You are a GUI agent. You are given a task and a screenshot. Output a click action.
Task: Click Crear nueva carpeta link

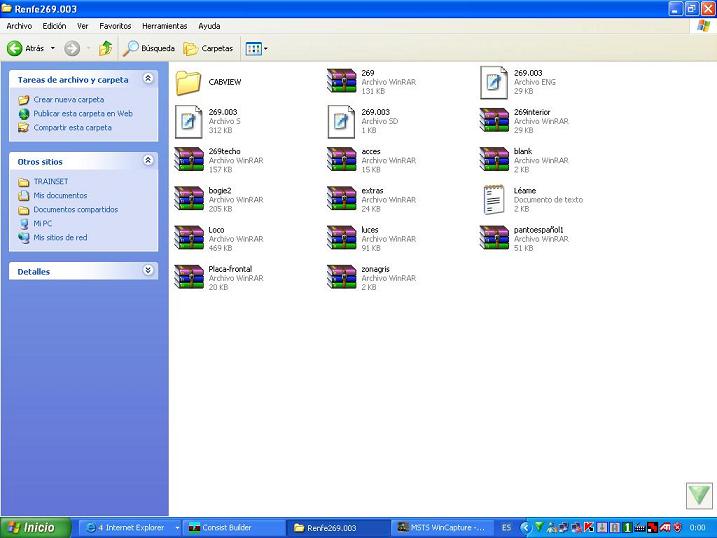(x=68, y=100)
